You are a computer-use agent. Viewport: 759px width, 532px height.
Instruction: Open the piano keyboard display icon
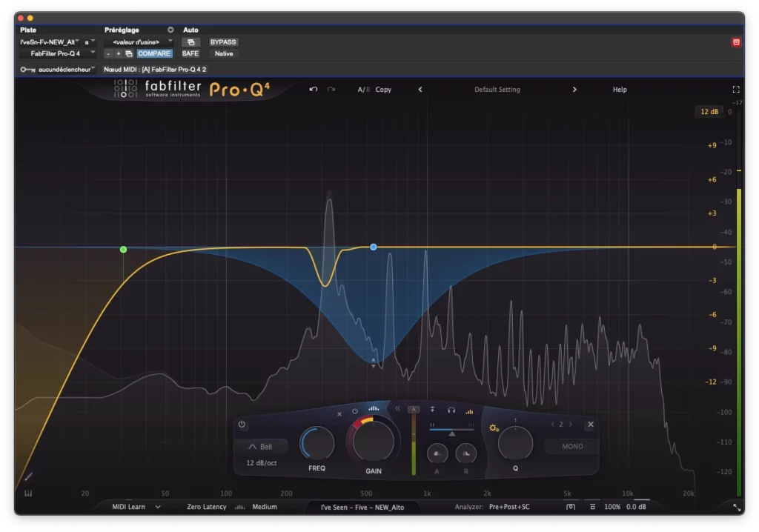28,493
